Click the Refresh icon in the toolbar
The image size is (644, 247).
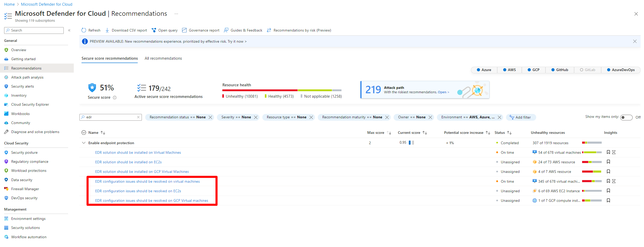(x=84, y=30)
